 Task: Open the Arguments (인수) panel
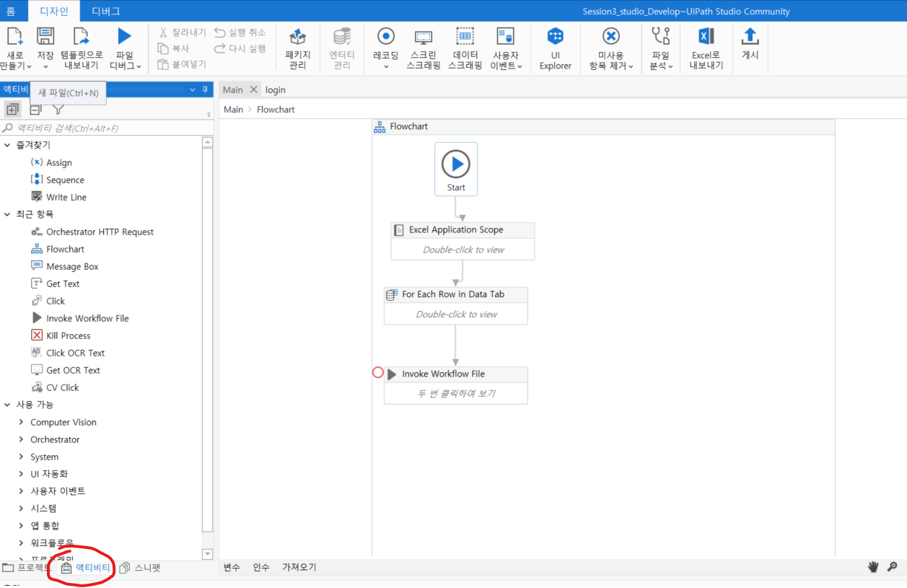261,567
